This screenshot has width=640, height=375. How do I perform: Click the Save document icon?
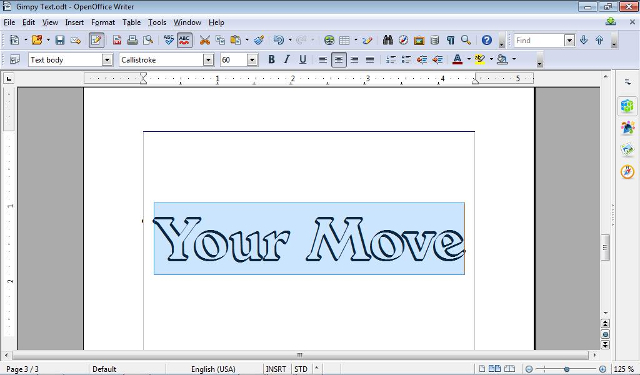coord(60,40)
